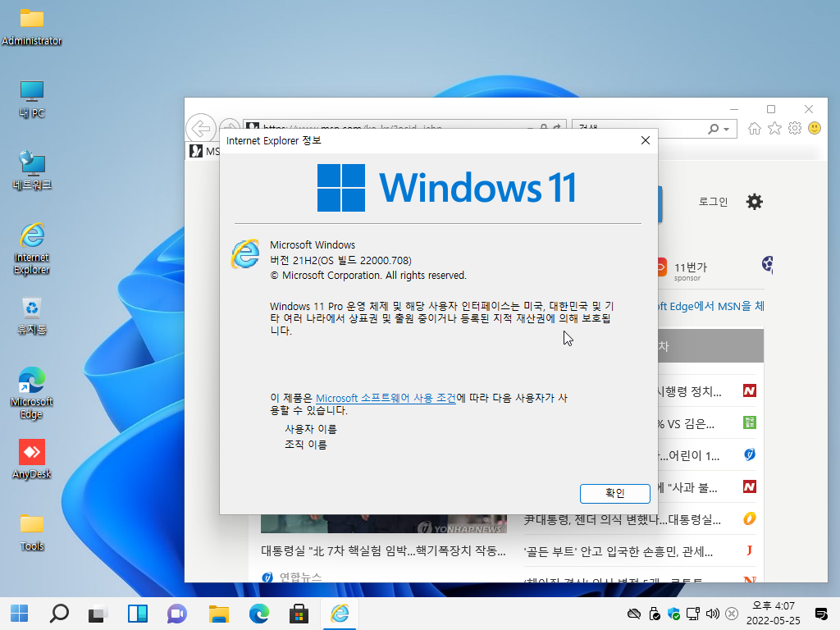Select Internet Explorer taskbar button
Image resolution: width=840 pixels, height=630 pixels.
pyautogui.click(x=340, y=614)
